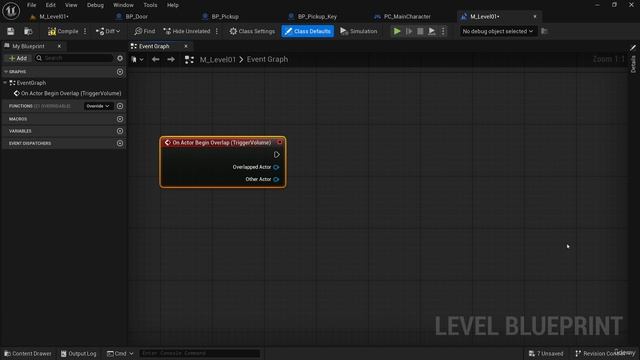Open the debug object selector dropdown
The image size is (640, 360).
tap(497, 31)
